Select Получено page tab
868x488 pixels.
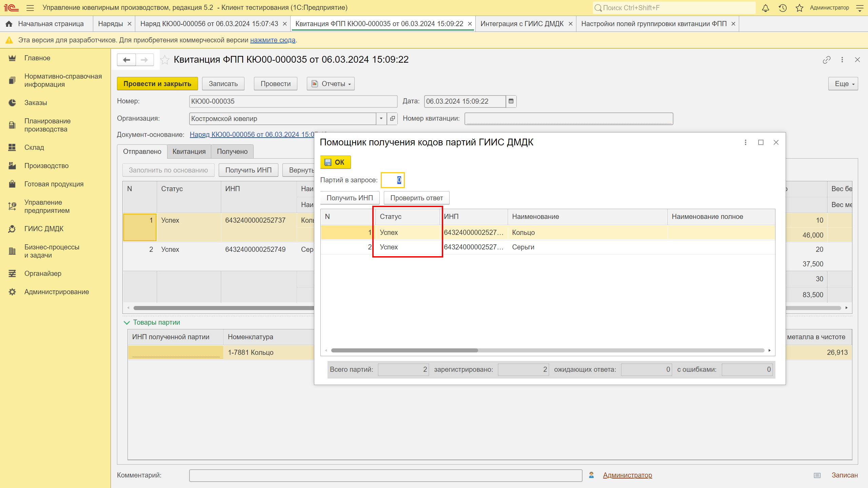(232, 151)
